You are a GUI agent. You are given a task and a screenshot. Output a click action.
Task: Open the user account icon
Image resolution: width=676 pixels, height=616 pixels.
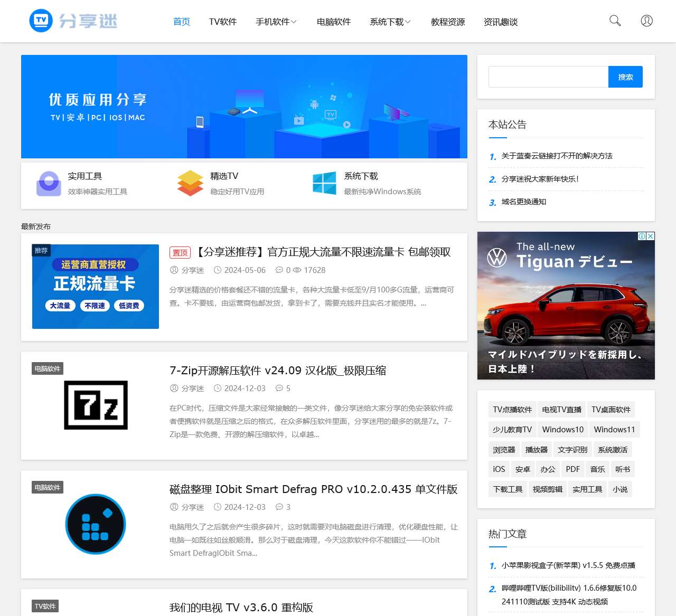tap(646, 21)
